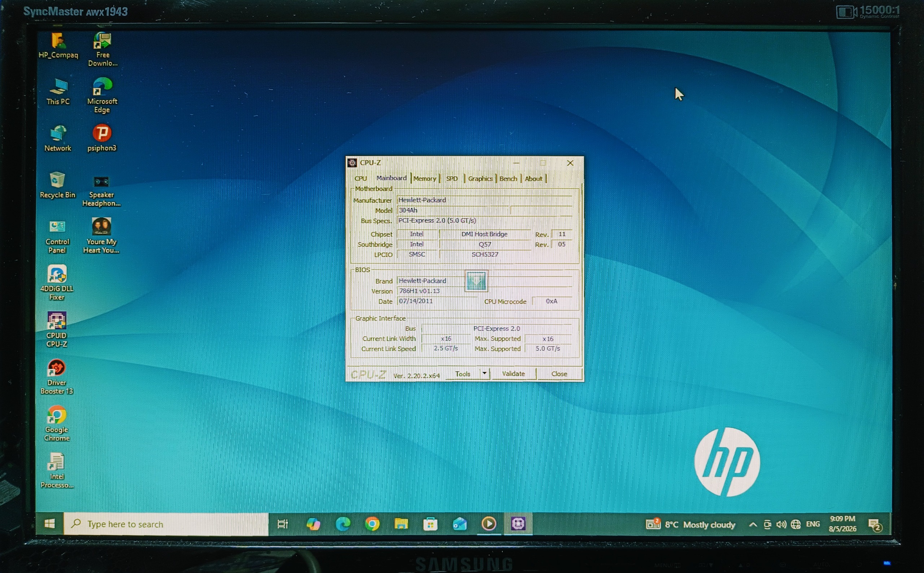Open File Explorer from the taskbar
This screenshot has width=924, height=573.
tap(401, 524)
